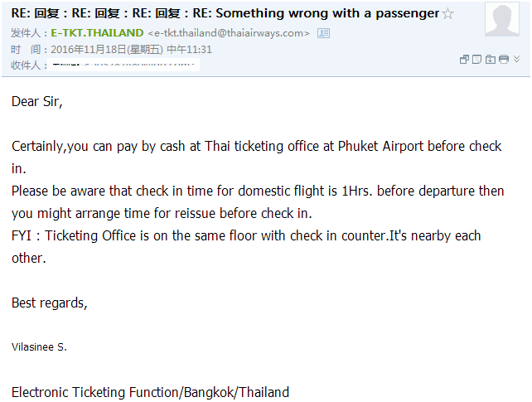Click sender address e-tkt.thailand@thaiairways.com
This screenshot has width=532, height=402.
(x=229, y=33)
